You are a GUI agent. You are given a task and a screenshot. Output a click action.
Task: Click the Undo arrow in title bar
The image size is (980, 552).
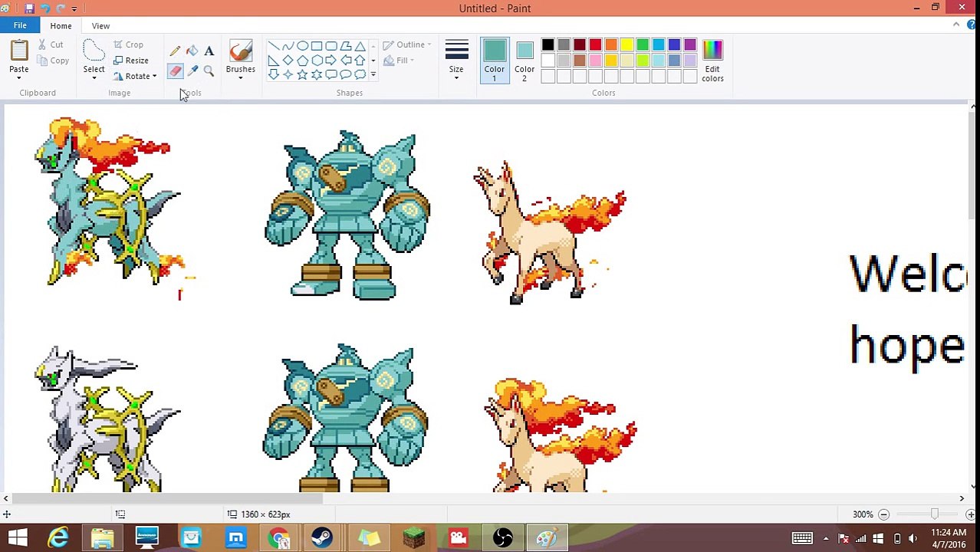point(45,8)
